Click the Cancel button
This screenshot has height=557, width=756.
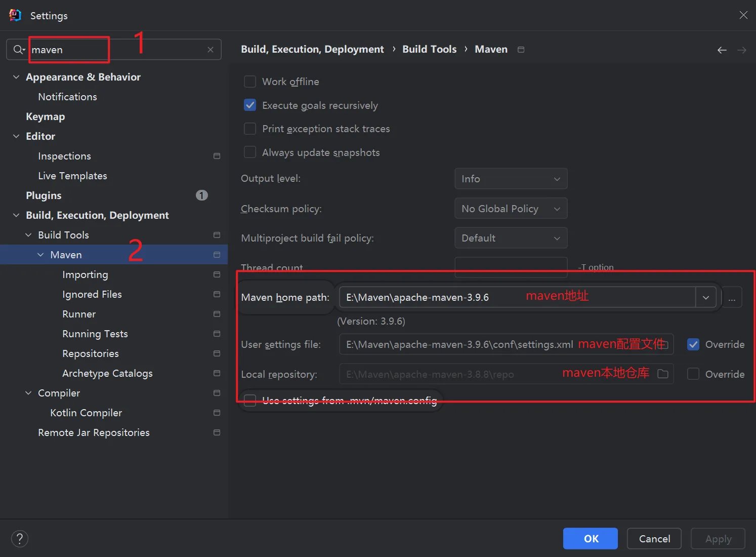654,539
